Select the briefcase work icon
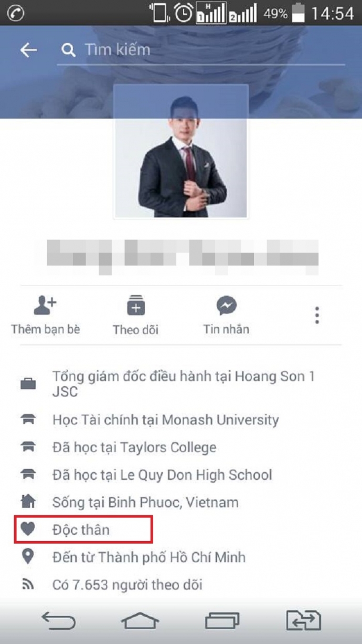 point(28,384)
